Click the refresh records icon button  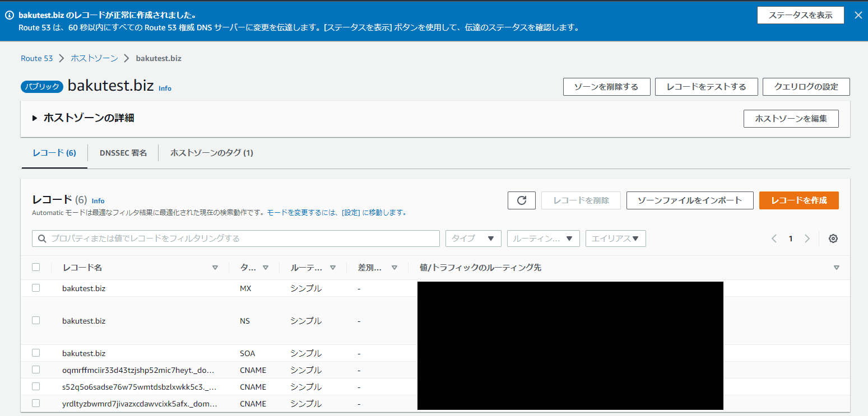pyautogui.click(x=522, y=200)
